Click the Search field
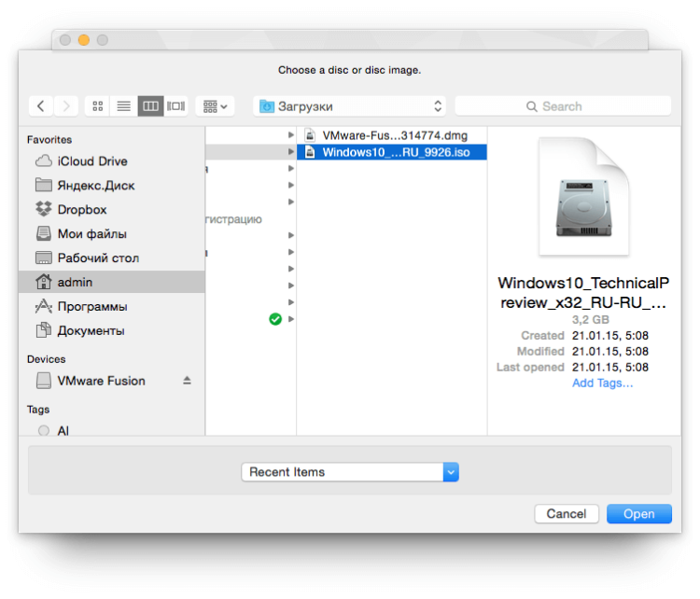This screenshot has width=700, height=599. pos(563,106)
